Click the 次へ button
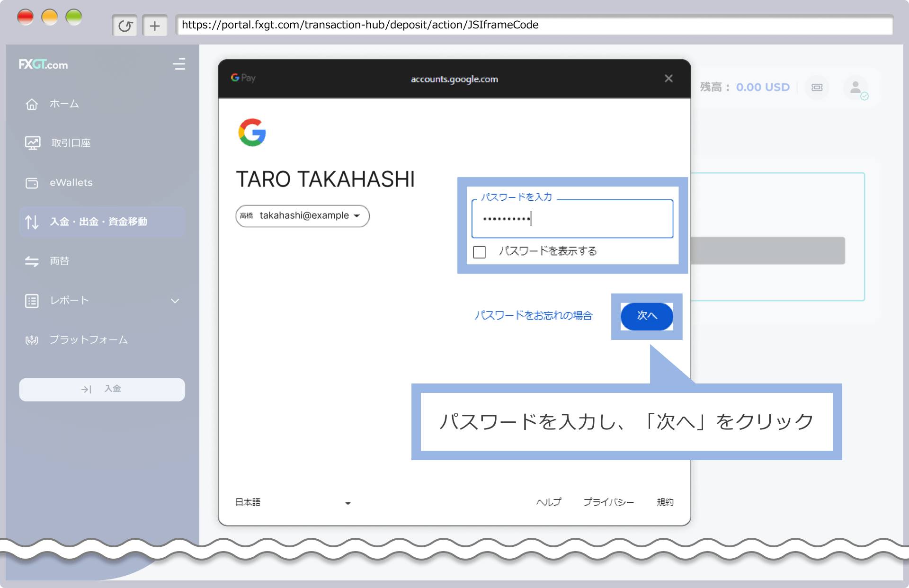909x588 pixels. (x=647, y=316)
